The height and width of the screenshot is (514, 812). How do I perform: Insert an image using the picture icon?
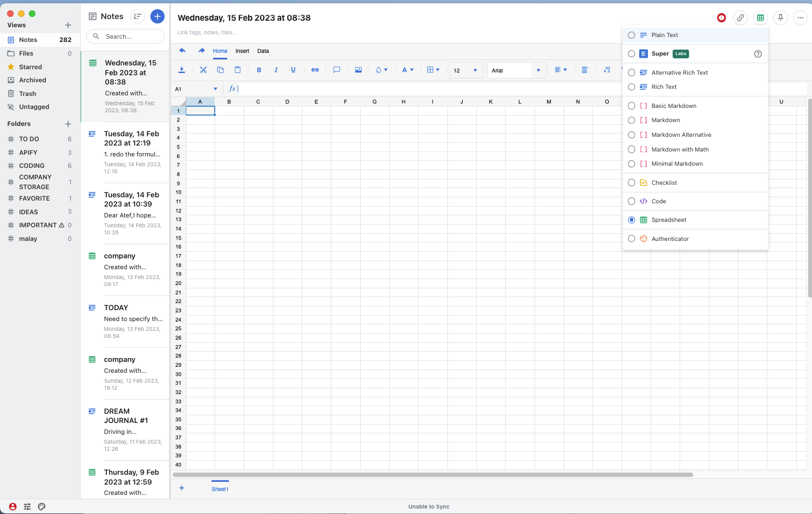pyautogui.click(x=358, y=70)
